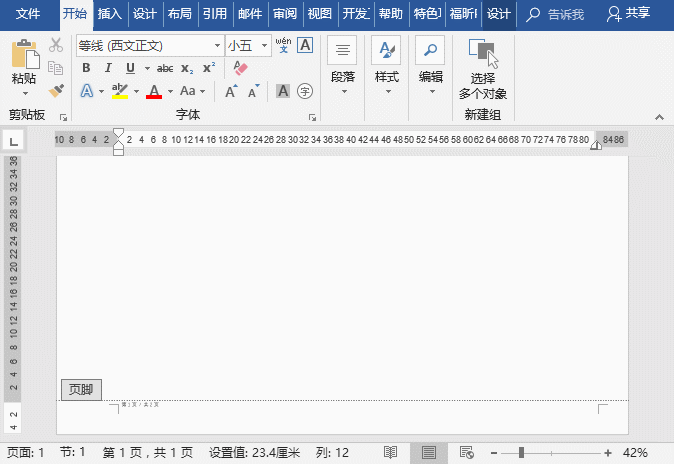Screen dimensions: 674x464
Task: Toggle Italic formatting
Action: (x=108, y=68)
